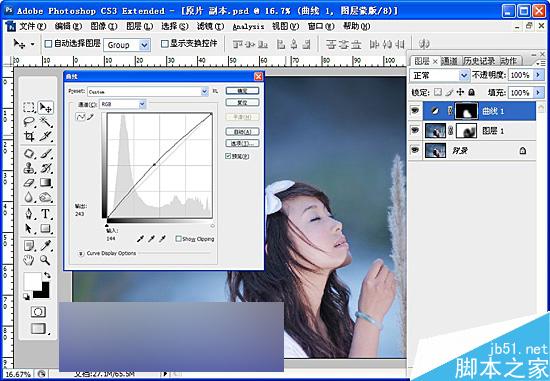Toggle Quick Mask mode

38,312
